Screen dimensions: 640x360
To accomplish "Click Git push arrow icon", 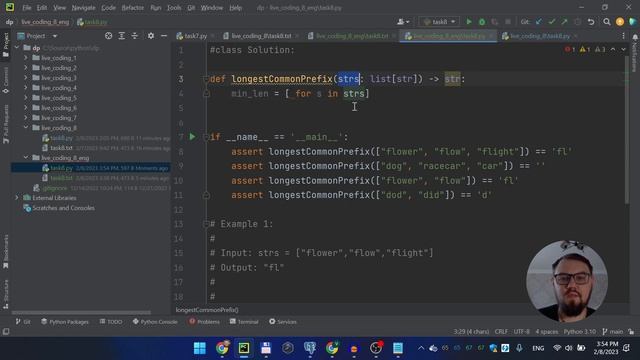I will 564,22.
